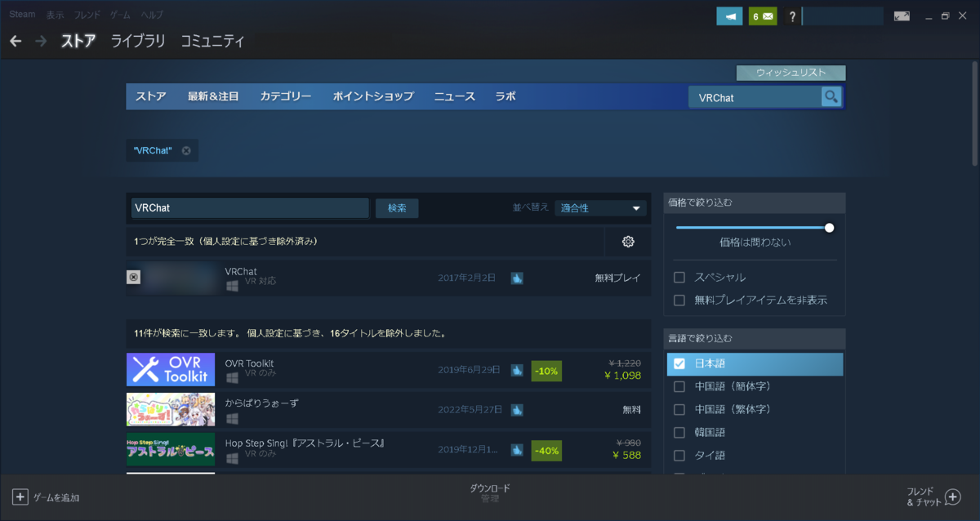Click the 検索 search button
The image size is (980, 521).
pos(397,208)
